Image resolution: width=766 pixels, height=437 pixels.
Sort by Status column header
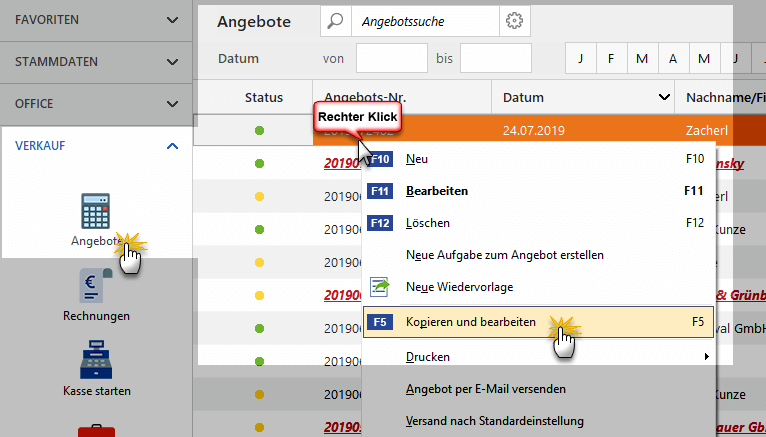pos(264,97)
